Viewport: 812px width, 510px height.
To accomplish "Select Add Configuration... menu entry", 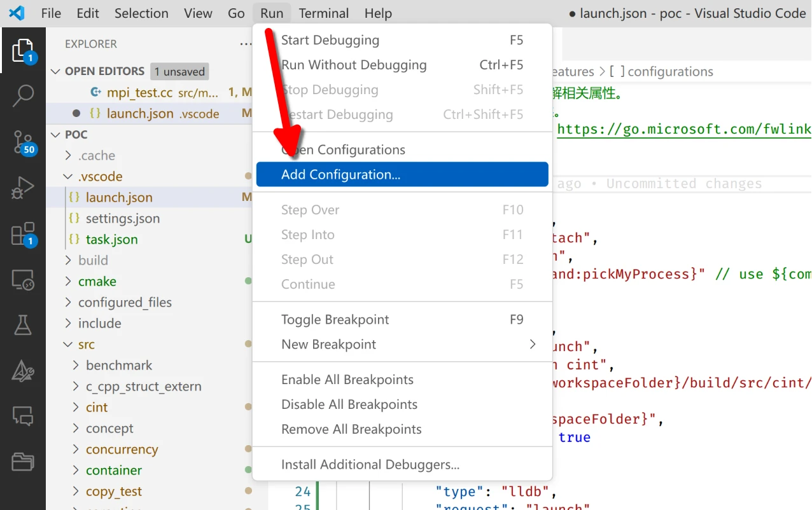I will [402, 174].
